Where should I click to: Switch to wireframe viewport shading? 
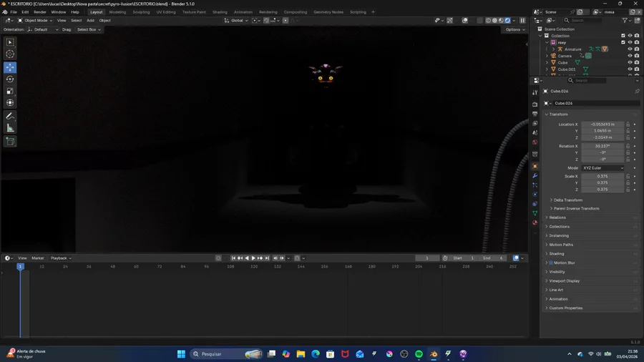[488, 21]
